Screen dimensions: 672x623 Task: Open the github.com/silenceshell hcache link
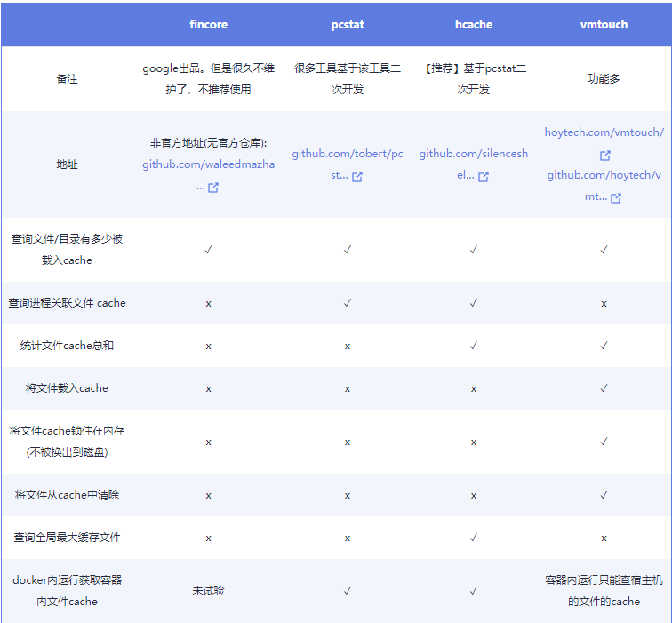pyautogui.click(x=474, y=164)
